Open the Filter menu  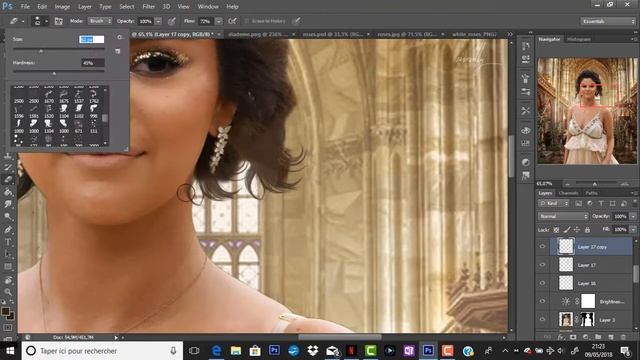click(x=149, y=7)
